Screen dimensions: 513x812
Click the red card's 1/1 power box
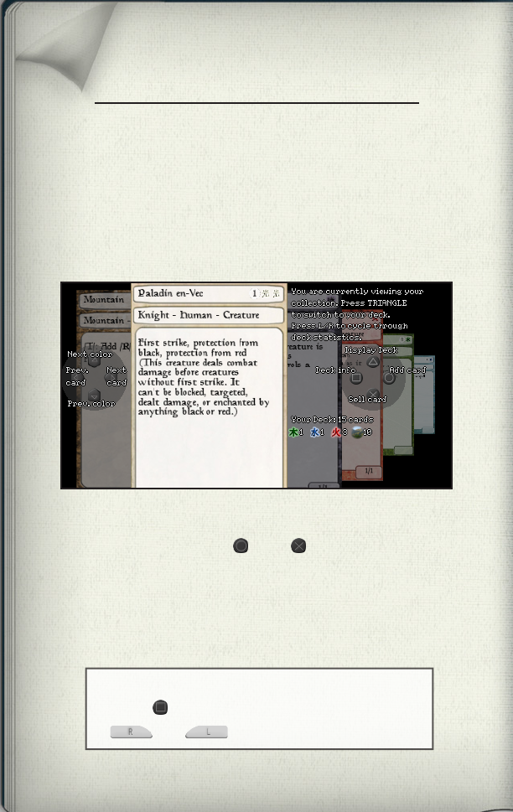(369, 471)
